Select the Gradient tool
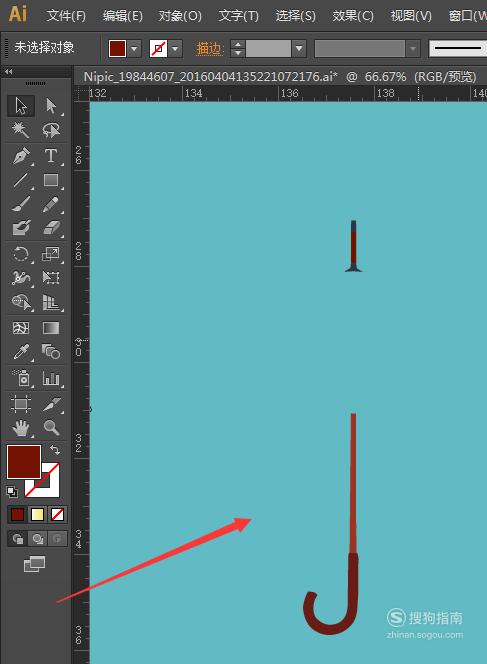 51,328
